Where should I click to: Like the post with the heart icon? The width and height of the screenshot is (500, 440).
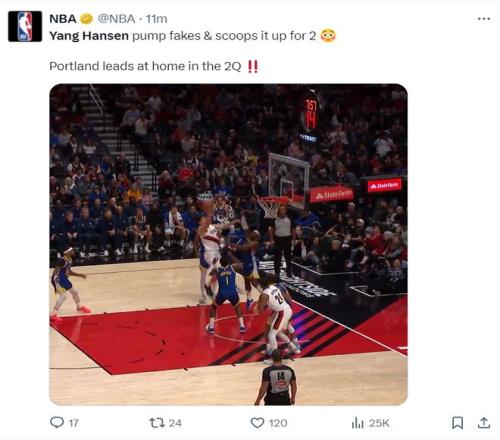click(x=257, y=423)
